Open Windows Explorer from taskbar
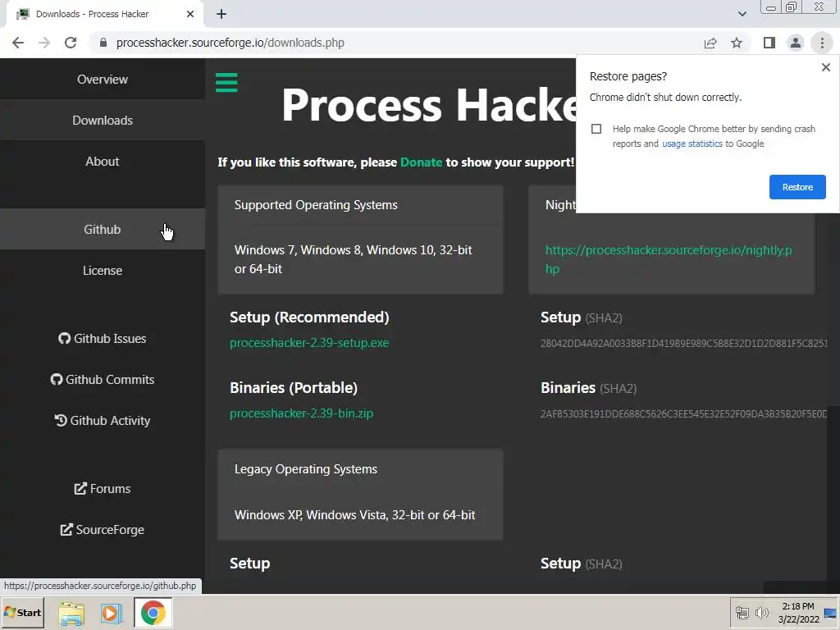 [x=71, y=614]
